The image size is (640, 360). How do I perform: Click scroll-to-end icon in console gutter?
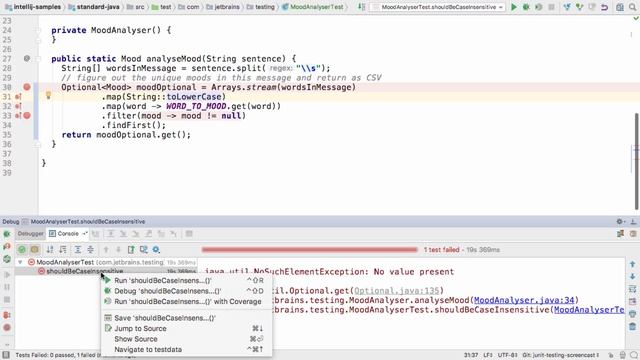point(633,302)
